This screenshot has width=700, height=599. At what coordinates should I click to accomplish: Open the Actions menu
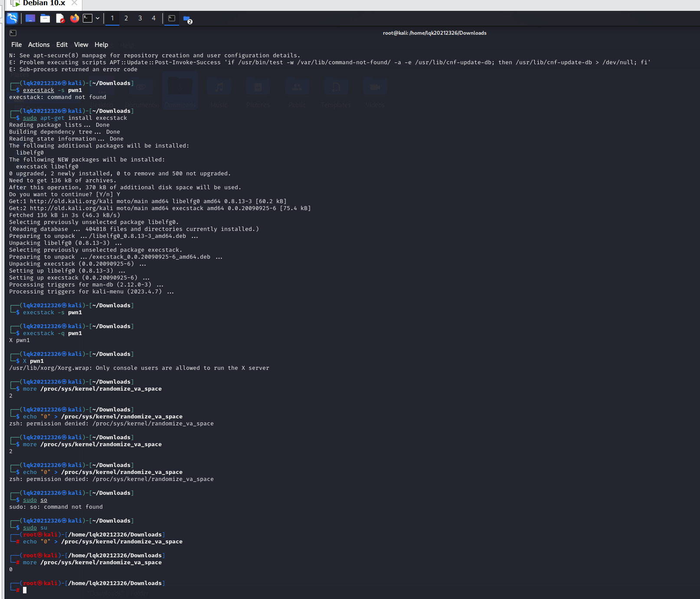tap(39, 45)
